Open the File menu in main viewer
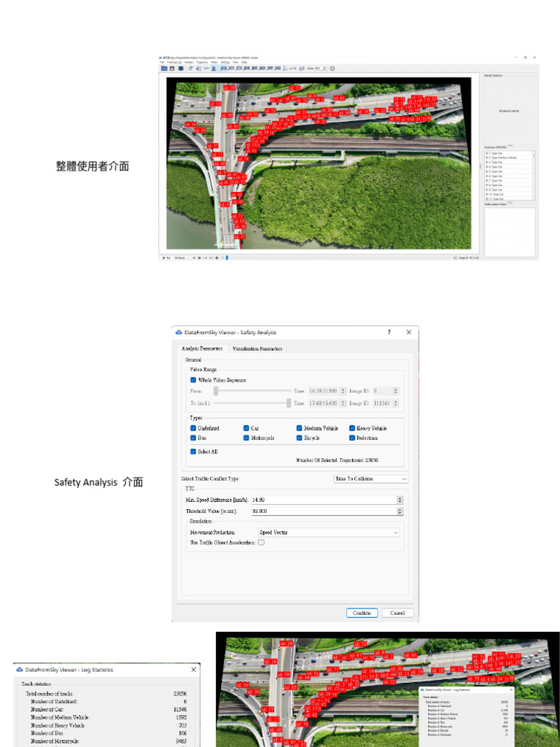The width and height of the screenshot is (560, 747). click(162, 62)
